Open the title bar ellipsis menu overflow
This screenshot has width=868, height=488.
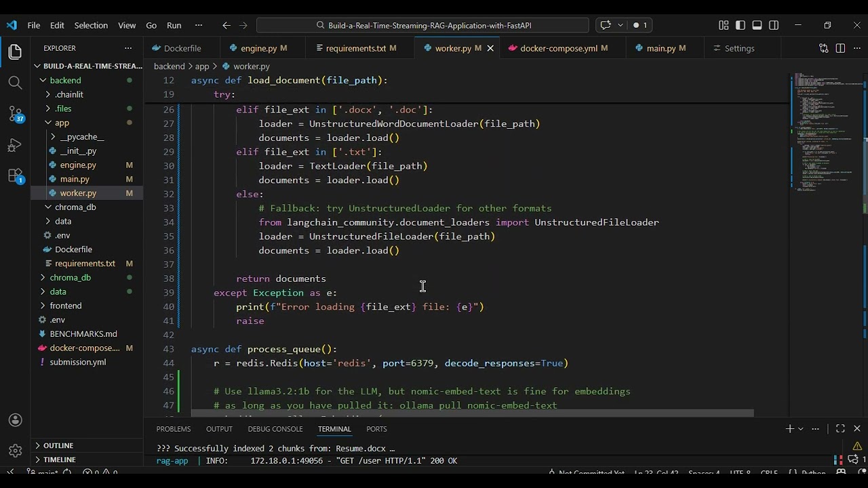[199, 25]
